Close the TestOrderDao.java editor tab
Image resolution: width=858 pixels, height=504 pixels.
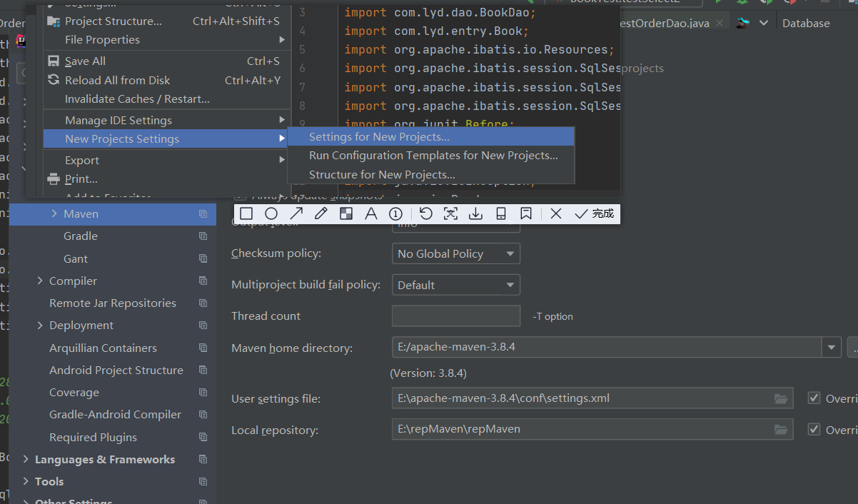[720, 24]
